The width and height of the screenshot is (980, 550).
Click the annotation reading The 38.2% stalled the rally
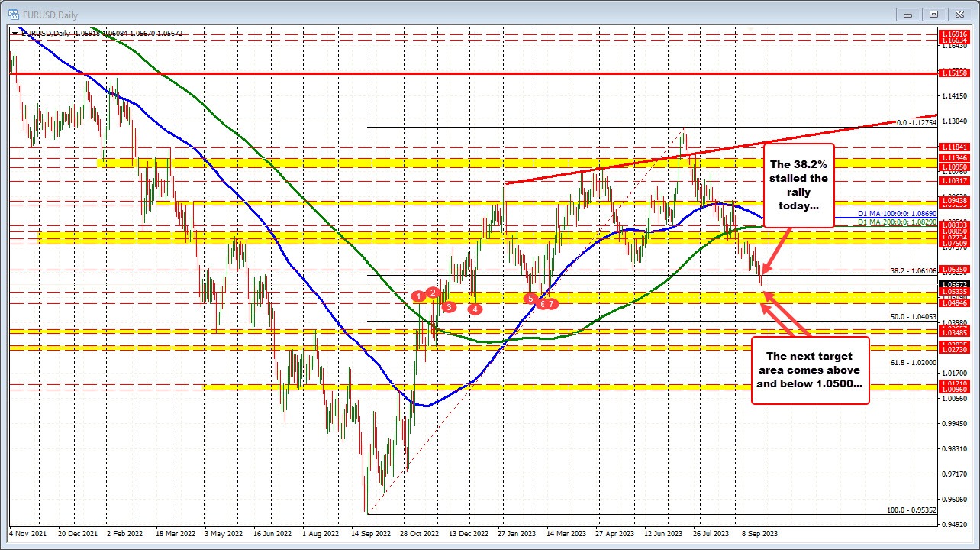pos(798,186)
